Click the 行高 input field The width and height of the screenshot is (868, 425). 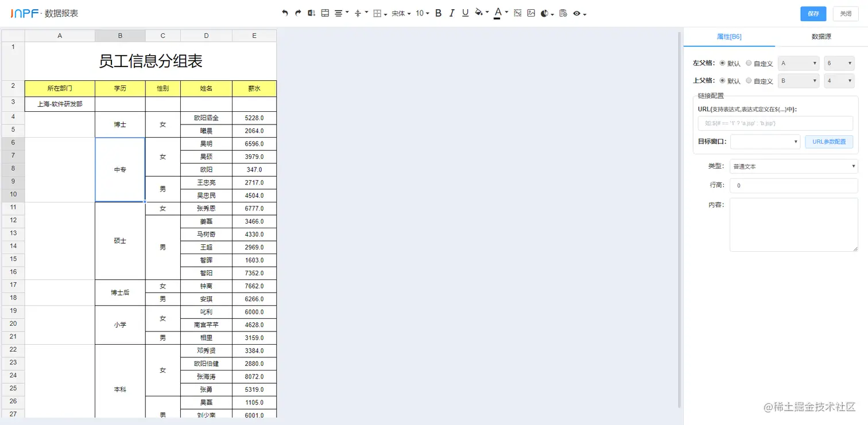tap(794, 186)
